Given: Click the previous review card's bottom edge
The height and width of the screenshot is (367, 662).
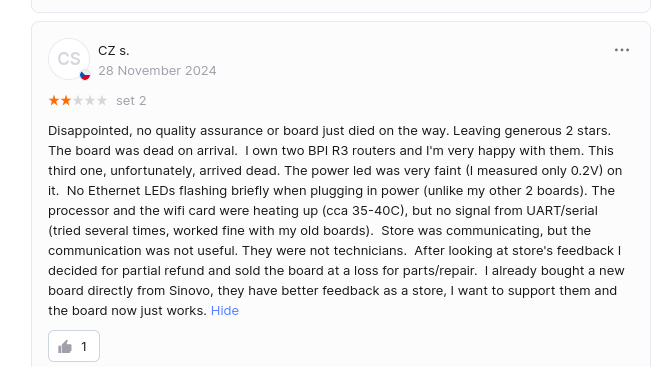Looking at the screenshot, I should (x=341, y=12).
